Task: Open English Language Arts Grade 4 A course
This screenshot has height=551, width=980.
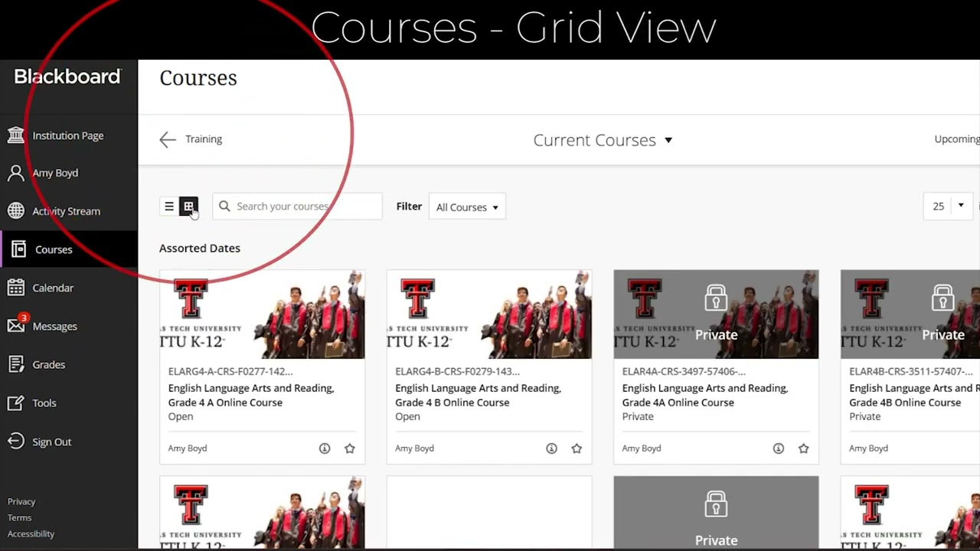Action: (x=251, y=395)
